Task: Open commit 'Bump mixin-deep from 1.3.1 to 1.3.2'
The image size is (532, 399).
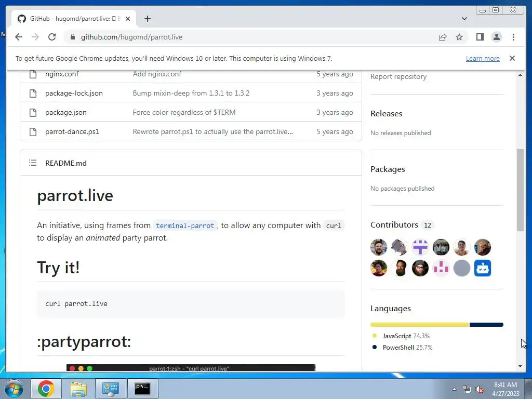Action: tap(191, 94)
